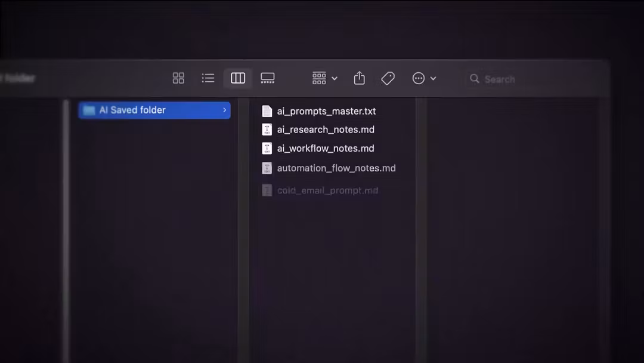Click the magnifying glass search icon

click(475, 79)
